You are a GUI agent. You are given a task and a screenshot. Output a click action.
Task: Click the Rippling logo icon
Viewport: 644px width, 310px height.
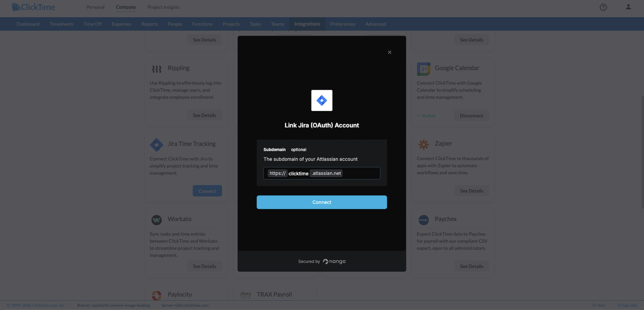coord(157,69)
